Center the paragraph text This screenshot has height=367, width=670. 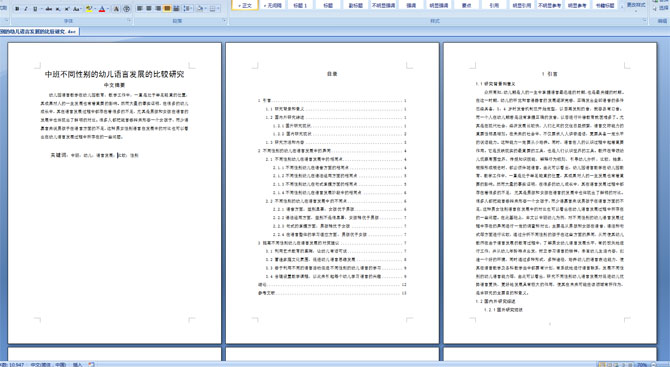point(149,9)
